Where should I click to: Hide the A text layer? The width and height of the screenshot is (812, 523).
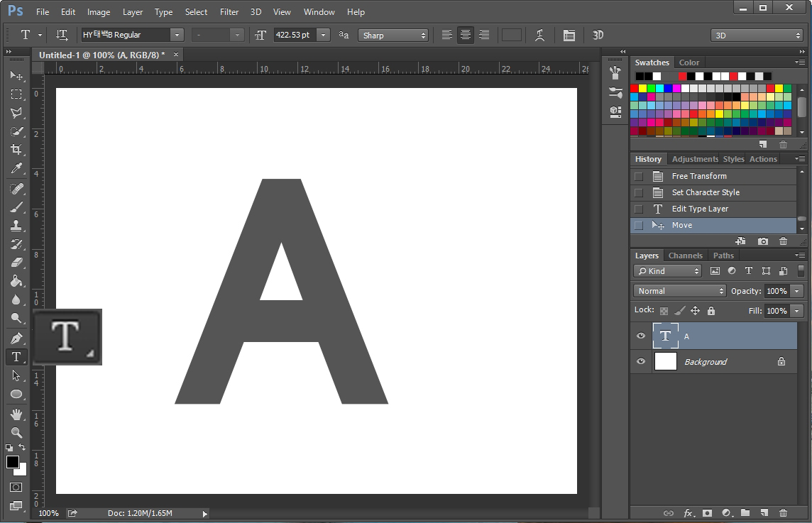coord(641,336)
